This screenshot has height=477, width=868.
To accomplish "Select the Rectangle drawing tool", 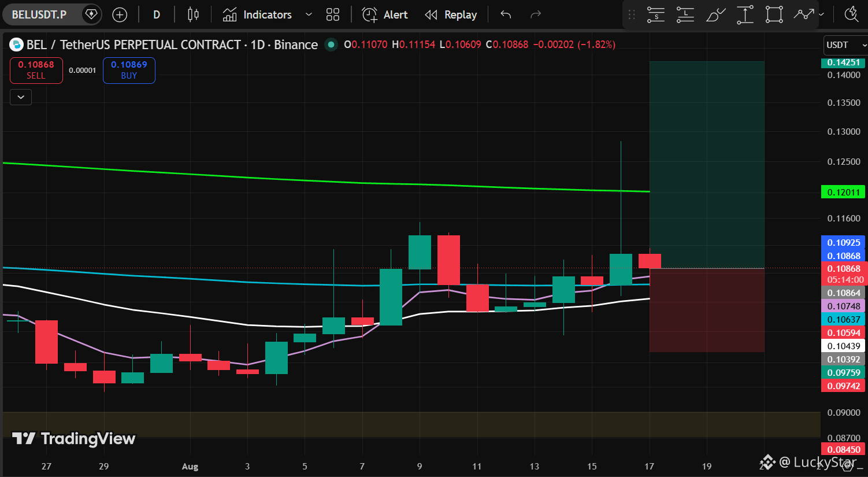I will tap(774, 14).
